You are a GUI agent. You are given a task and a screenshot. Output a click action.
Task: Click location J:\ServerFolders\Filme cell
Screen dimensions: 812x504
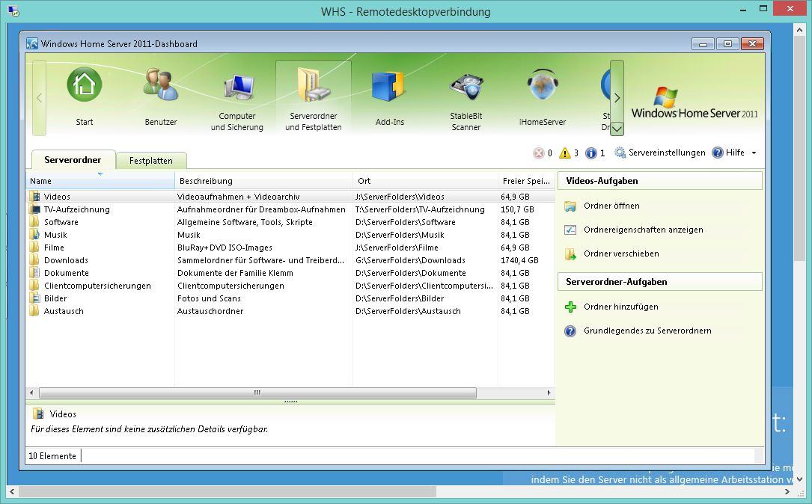pyautogui.click(x=397, y=248)
